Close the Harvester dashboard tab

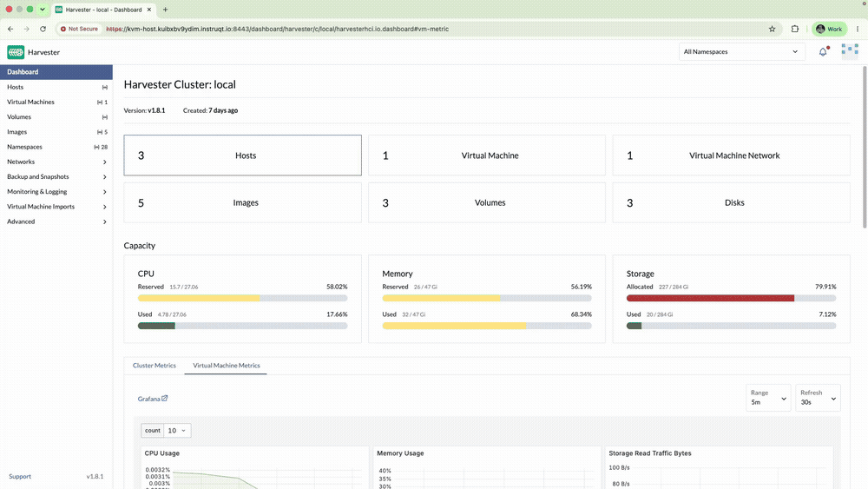click(149, 10)
